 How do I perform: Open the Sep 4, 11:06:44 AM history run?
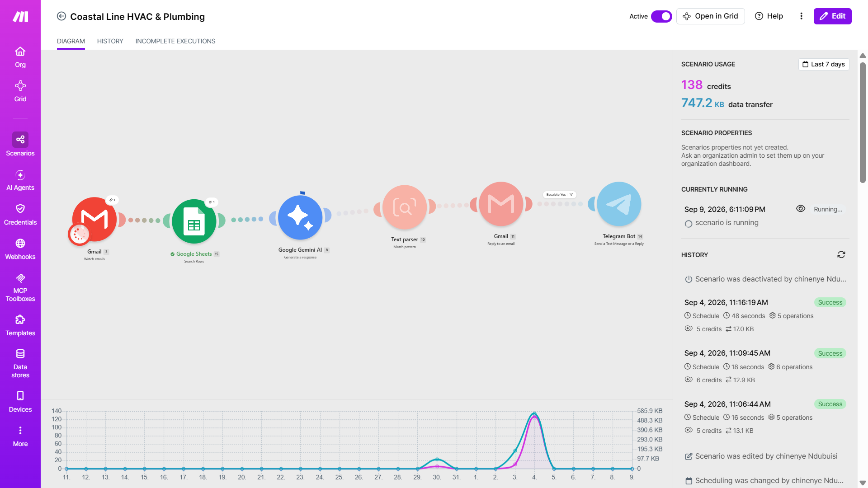pyautogui.click(x=765, y=417)
